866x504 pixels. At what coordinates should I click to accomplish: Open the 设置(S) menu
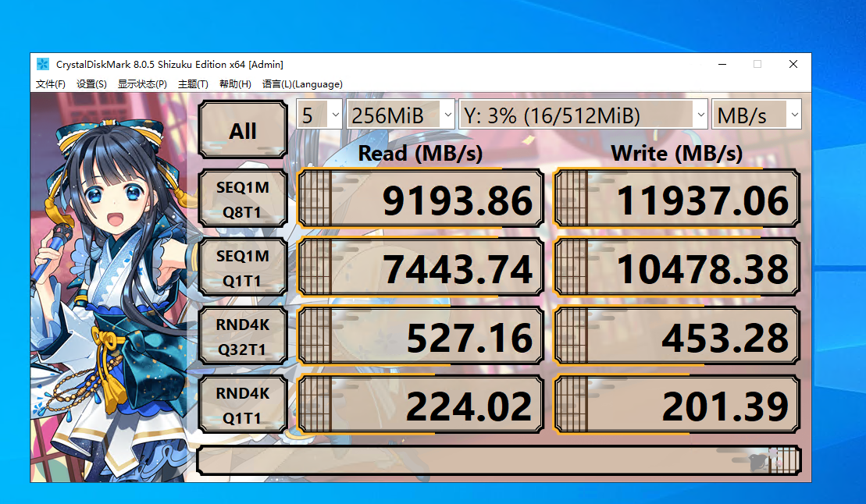click(91, 84)
